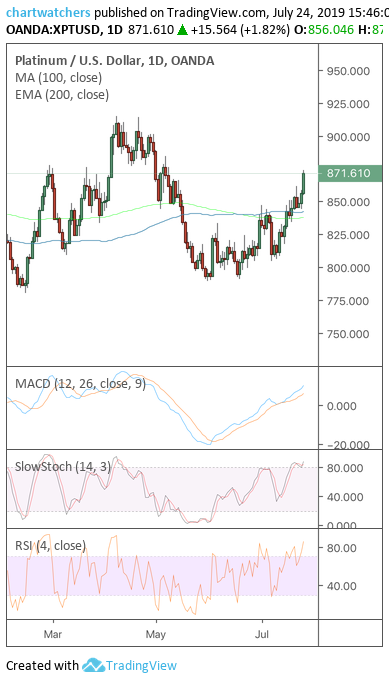Image resolution: width=389 pixels, height=683 pixels.
Task: Select the 871.610 current price label
Action: (350, 174)
